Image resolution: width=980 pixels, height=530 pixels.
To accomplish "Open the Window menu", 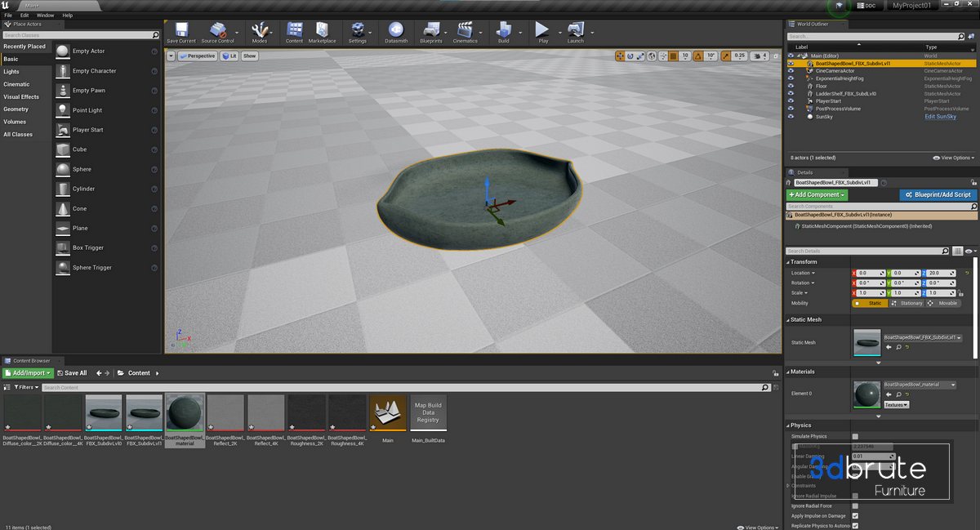I will click(x=46, y=16).
